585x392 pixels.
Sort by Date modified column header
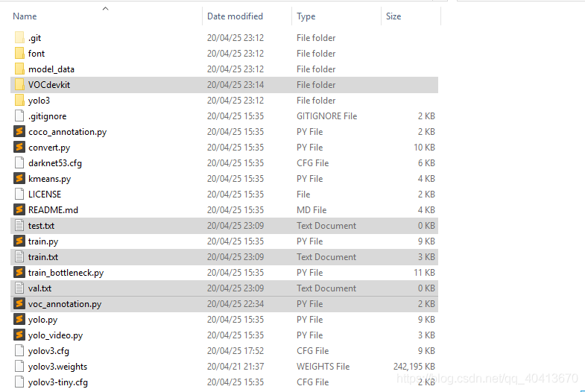coord(235,16)
